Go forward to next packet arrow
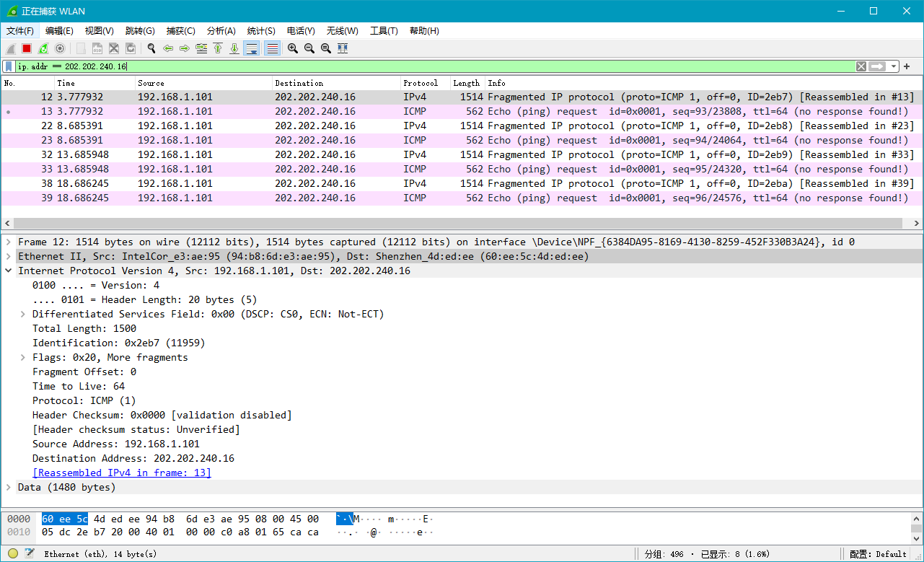Image resolution: width=924 pixels, height=562 pixels. pyautogui.click(x=185, y=48)
